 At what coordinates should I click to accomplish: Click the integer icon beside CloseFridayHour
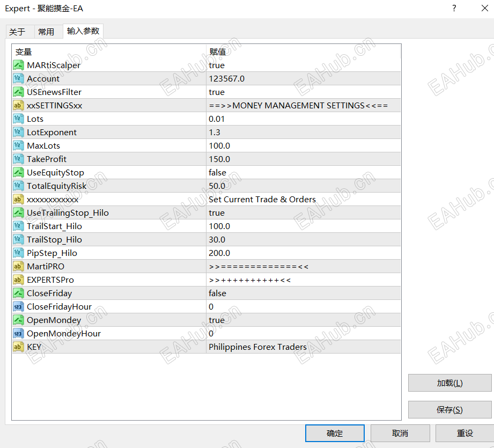click(18, 307)
